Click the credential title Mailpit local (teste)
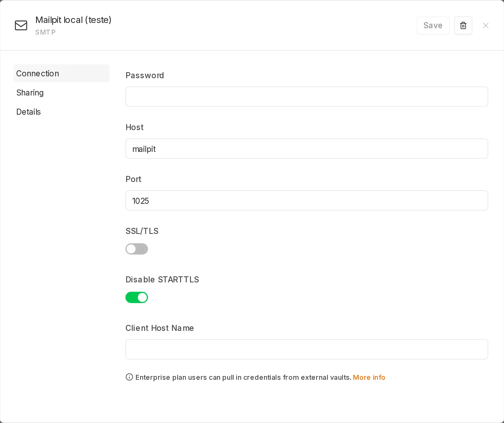 [73, 20]
